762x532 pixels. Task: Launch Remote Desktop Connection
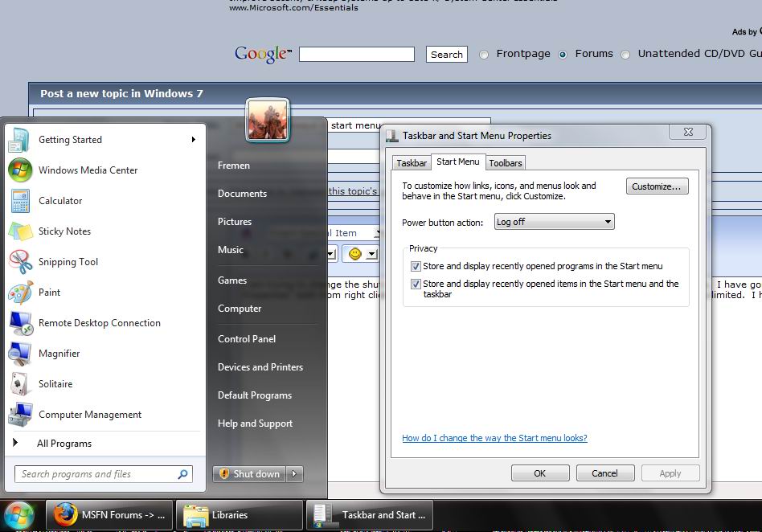(99, 323)
